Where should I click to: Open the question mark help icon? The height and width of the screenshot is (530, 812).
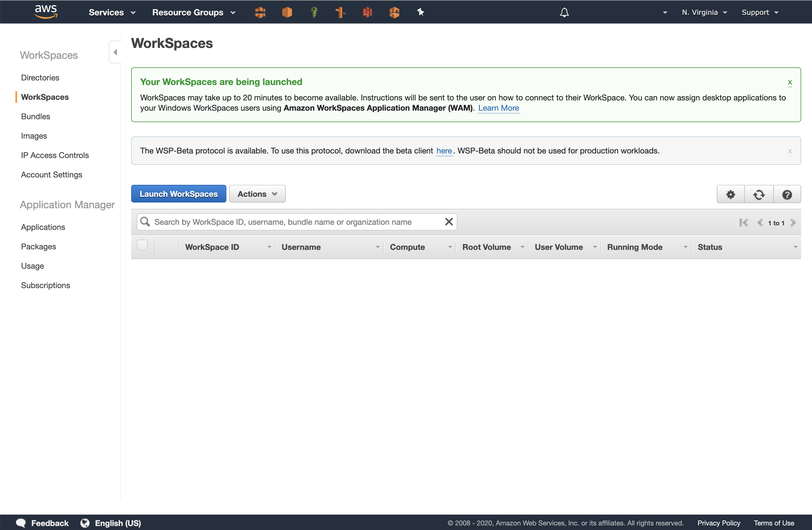787,195
